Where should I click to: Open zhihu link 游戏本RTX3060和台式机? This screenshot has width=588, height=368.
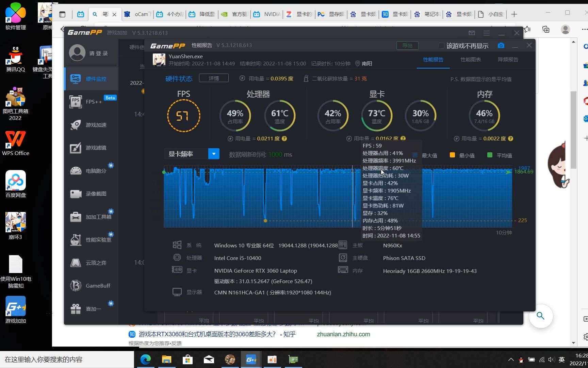click(217, 334)
